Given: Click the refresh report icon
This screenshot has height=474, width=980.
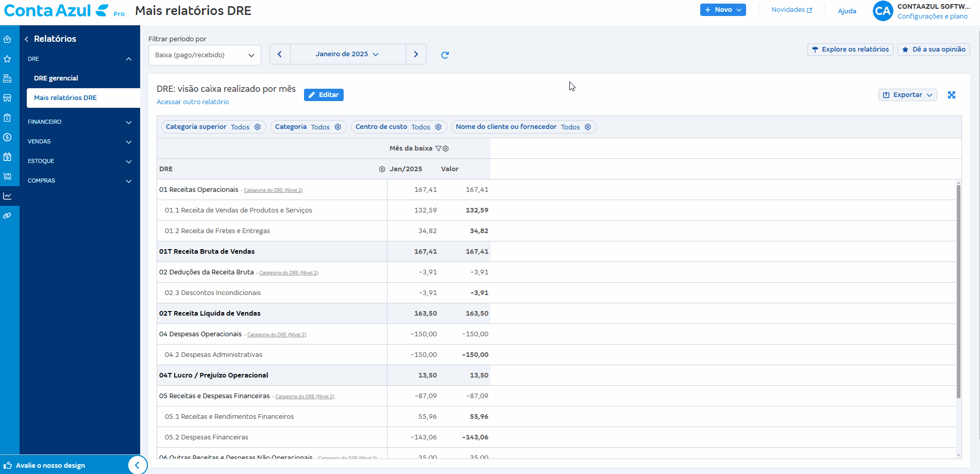Looking at the screenshot, I should pos(445,55).
